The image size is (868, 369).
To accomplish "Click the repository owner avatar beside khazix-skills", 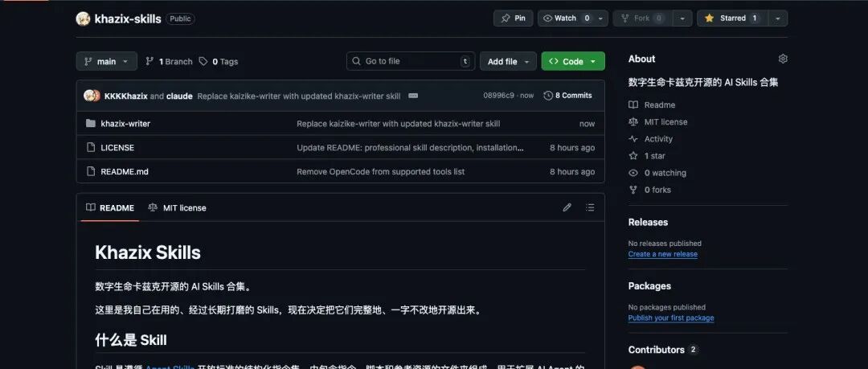I will (83, 18).
